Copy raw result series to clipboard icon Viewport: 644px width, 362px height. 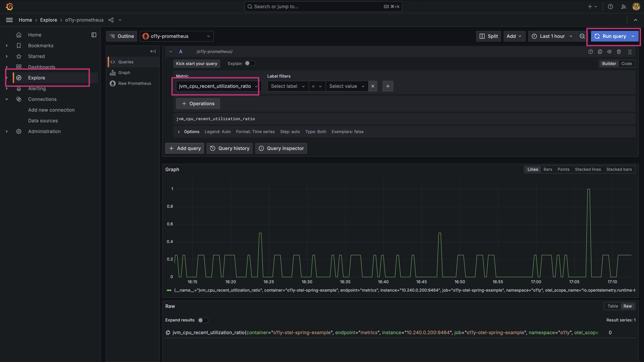click(x=168, y=333)
